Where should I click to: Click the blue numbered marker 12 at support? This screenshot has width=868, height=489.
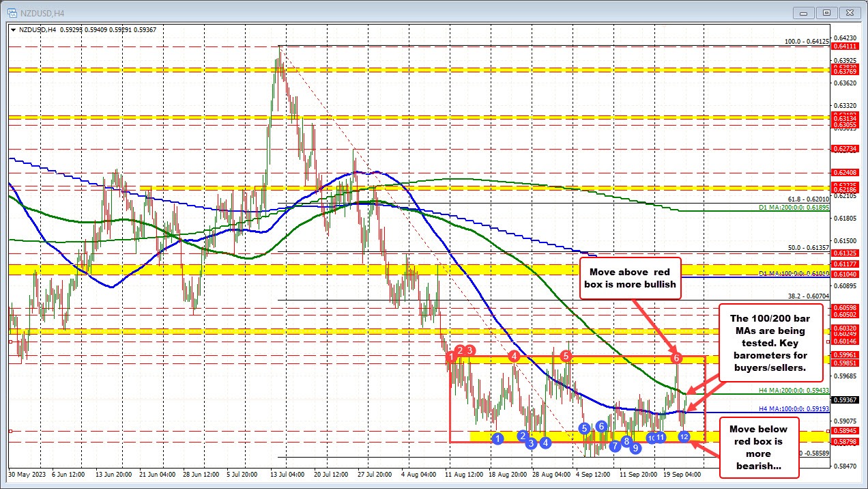pos(684,436)
